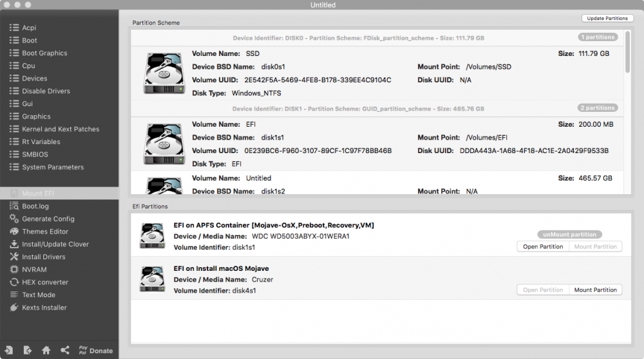Click the export config icon in bottom toolbar
Image resolution: width=644 pixels, height=359 pixels.
tap(28, 351)
